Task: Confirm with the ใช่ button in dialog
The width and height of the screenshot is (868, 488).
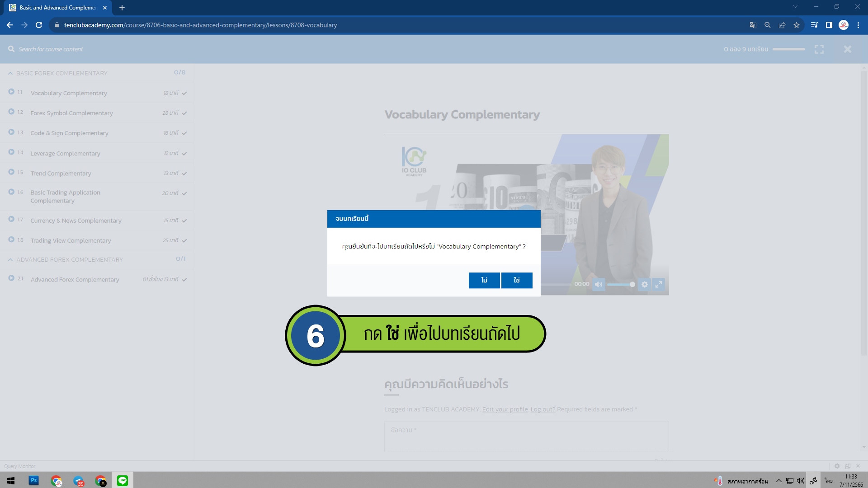Action: (517, 280)
